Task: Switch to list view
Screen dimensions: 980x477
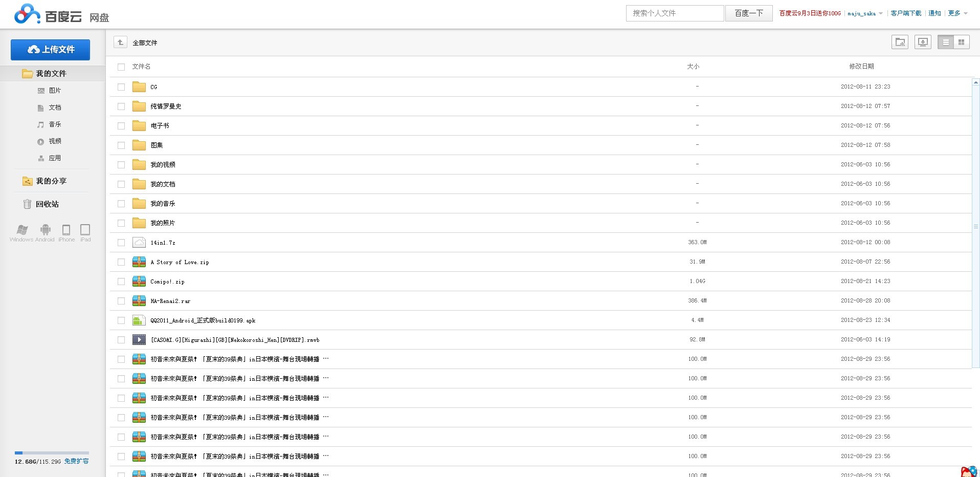Action: pos(946,42)
